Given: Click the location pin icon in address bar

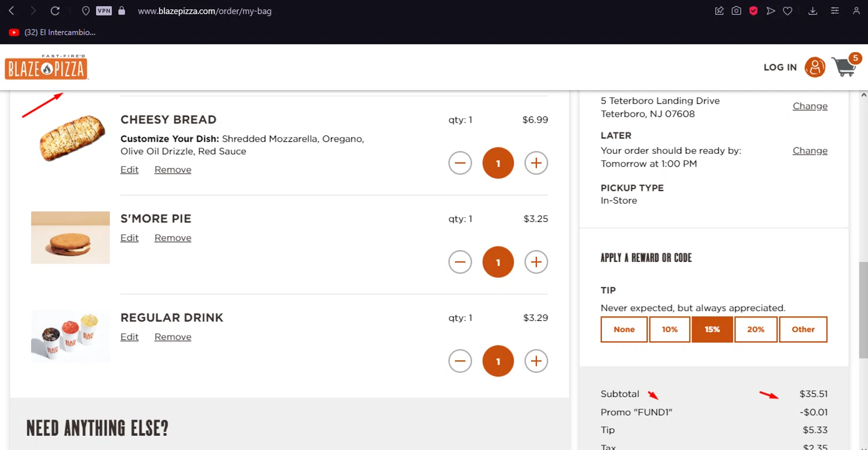Looking at the screenshot, I should (86, 11).
